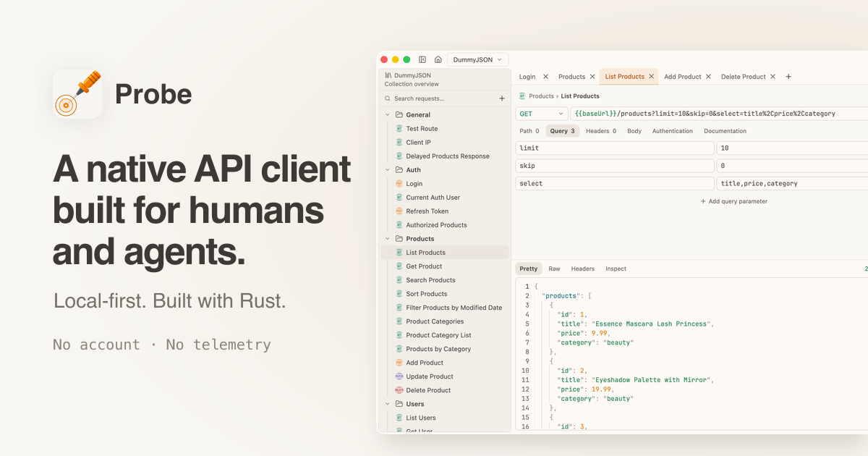Click the Probe app logo
Image resolution: width=868 pixels, height=456 pixels.
(x=77, y=94)
